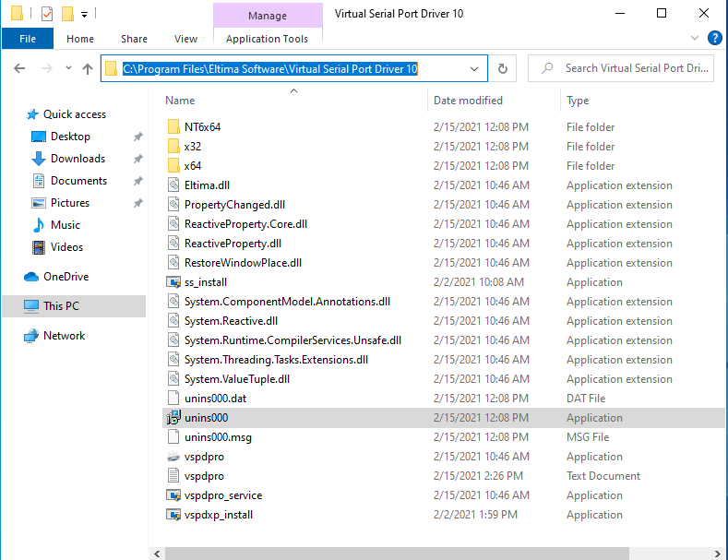Open the address bar history dropdown
This screenshot has width=728, height=560.
coord(474,68)
